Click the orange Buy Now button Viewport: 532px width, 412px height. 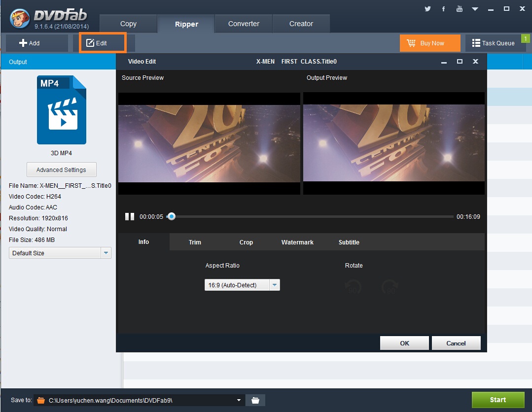[430, 43]
